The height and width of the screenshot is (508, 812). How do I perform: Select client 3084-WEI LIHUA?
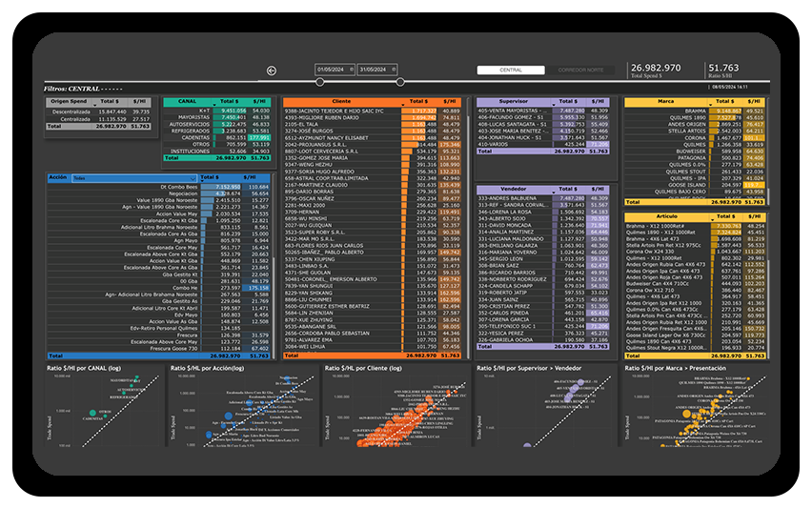coord(372,346)
